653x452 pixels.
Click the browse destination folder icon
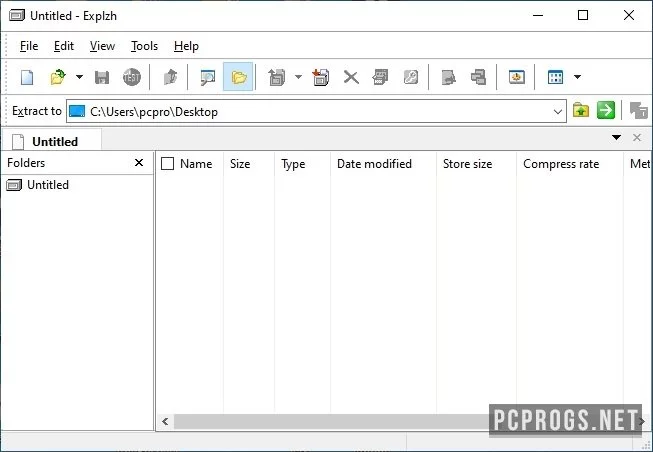click(x=581, y=111)
